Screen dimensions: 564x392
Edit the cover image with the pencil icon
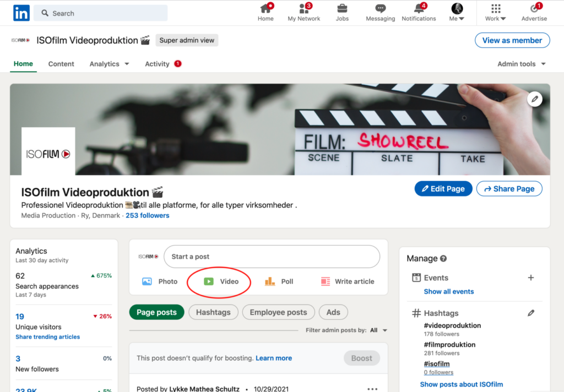(x=535, y=99)
